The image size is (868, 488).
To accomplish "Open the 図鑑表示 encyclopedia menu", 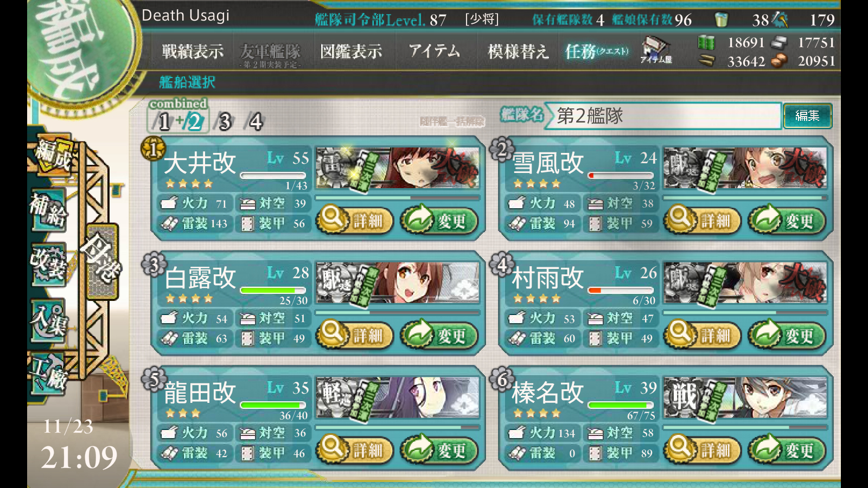I will click(x=351, y=52).
